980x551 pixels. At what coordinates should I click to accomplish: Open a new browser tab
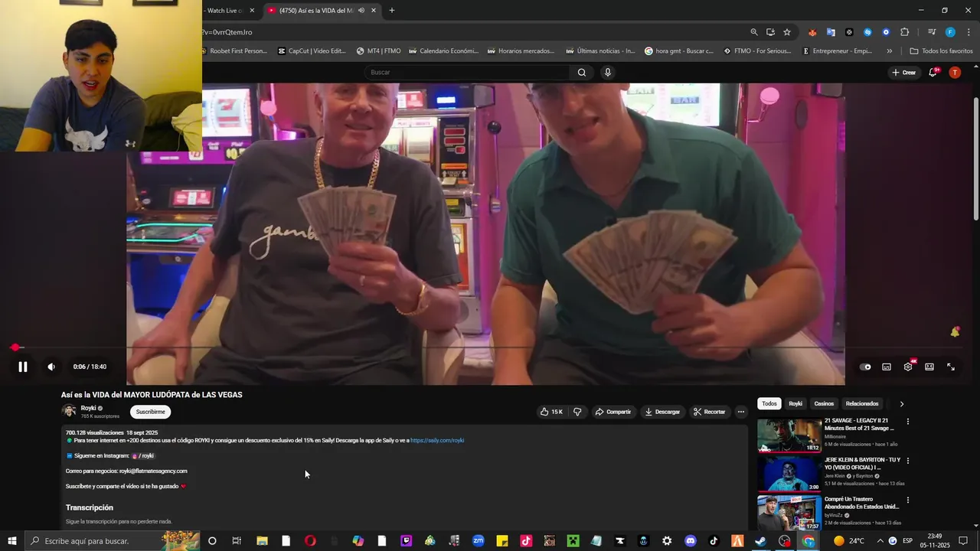click(x=392, y=11)
